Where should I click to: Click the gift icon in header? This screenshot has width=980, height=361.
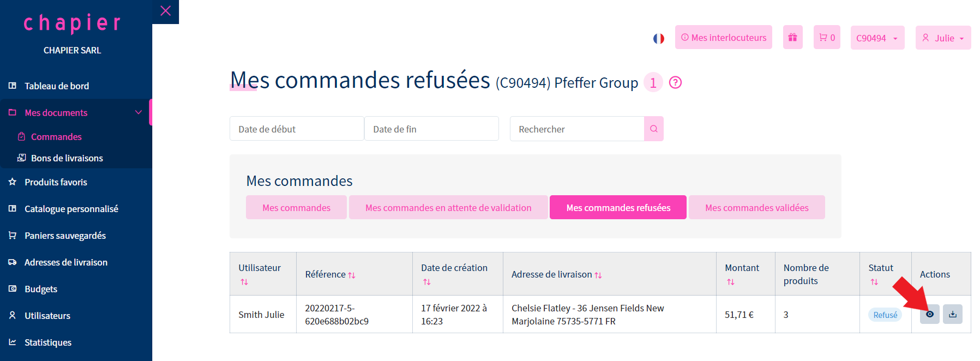(792, 38)
